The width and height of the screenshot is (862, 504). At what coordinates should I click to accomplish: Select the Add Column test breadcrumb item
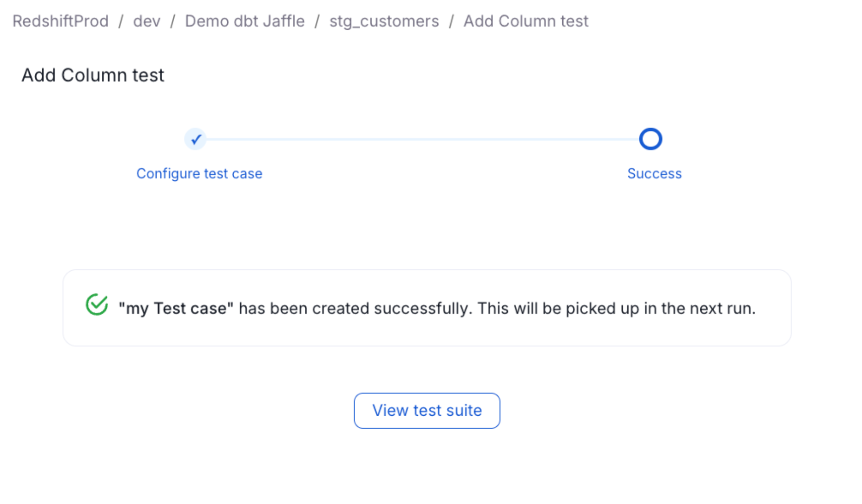(x=526, y=20)
